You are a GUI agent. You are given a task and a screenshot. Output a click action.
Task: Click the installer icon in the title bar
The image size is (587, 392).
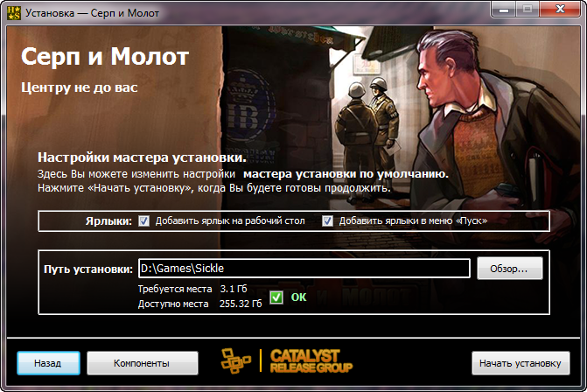pos(14,12)
